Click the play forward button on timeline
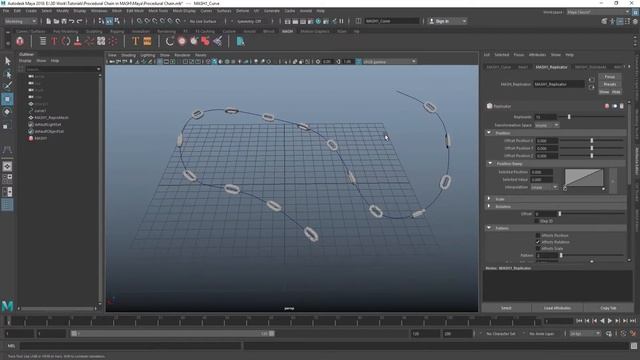The width and height of the screenshot is (640, 360). coord(609,321)
